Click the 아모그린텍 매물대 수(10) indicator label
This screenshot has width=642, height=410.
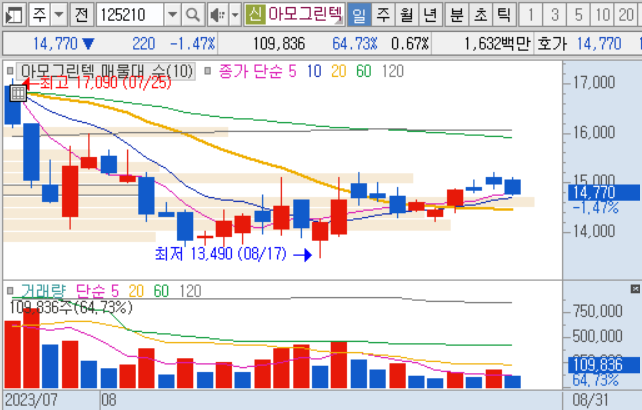106,71
